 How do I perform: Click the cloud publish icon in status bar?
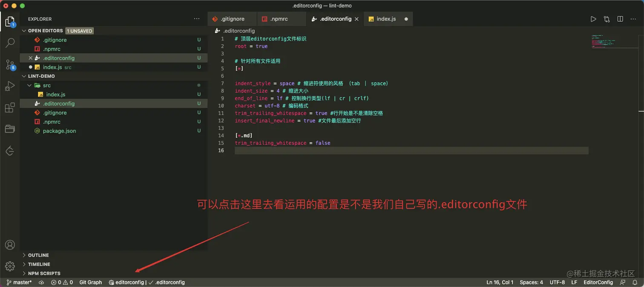41,282
